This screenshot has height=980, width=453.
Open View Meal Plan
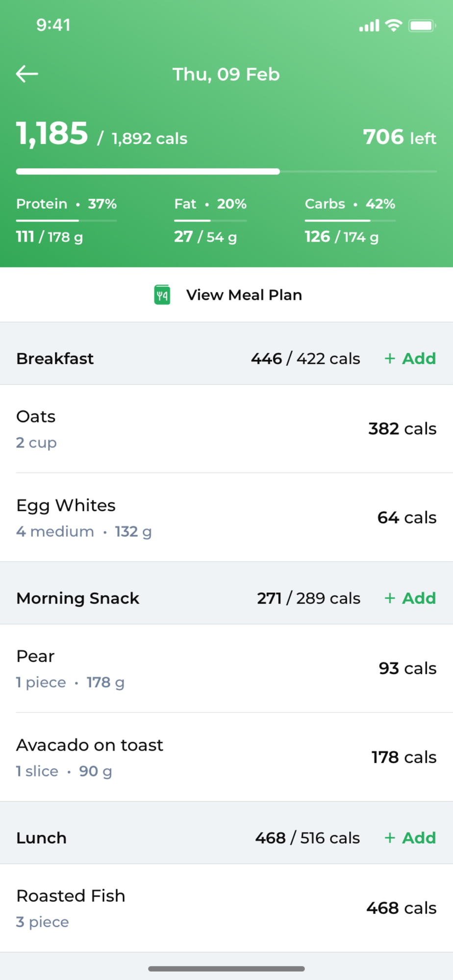click(244, 295)
